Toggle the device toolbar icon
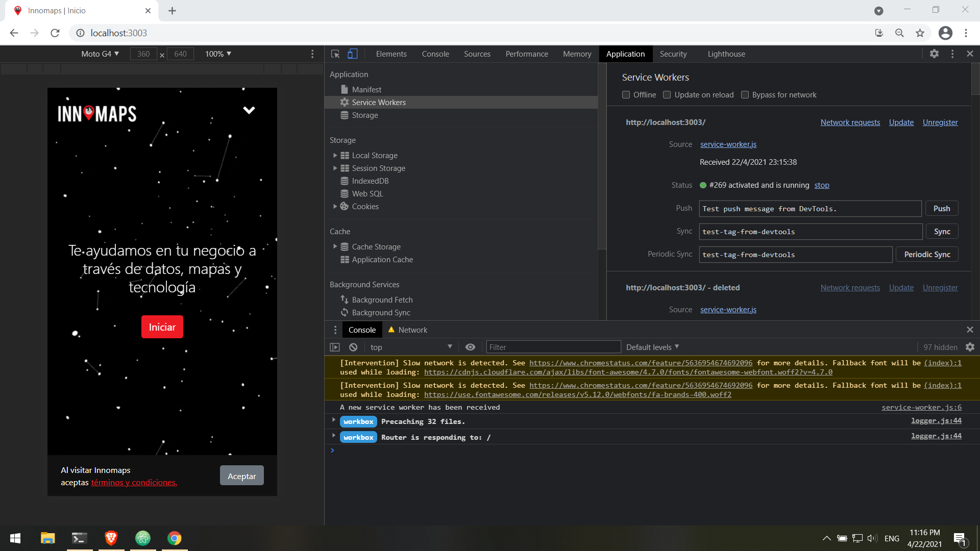Viewport: 980px width, 551px height. click(352, 54)
